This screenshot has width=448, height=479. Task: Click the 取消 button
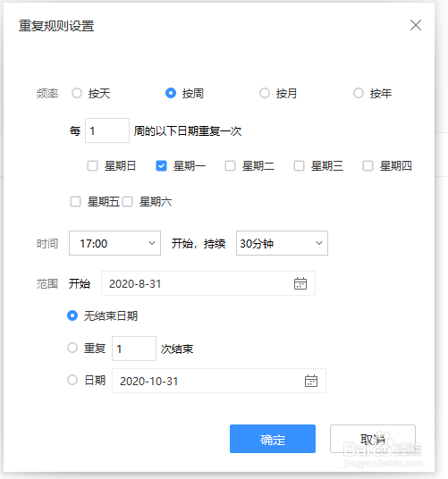373,439
